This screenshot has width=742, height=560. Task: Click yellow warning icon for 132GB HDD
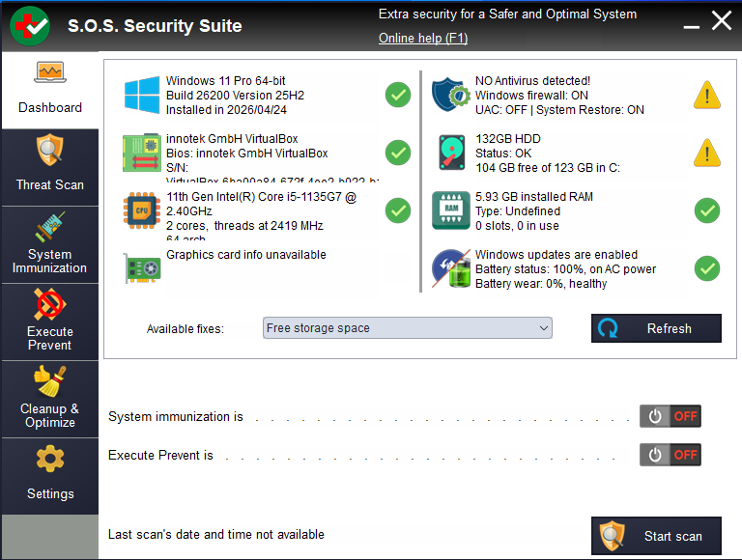[x=707, y=153]
